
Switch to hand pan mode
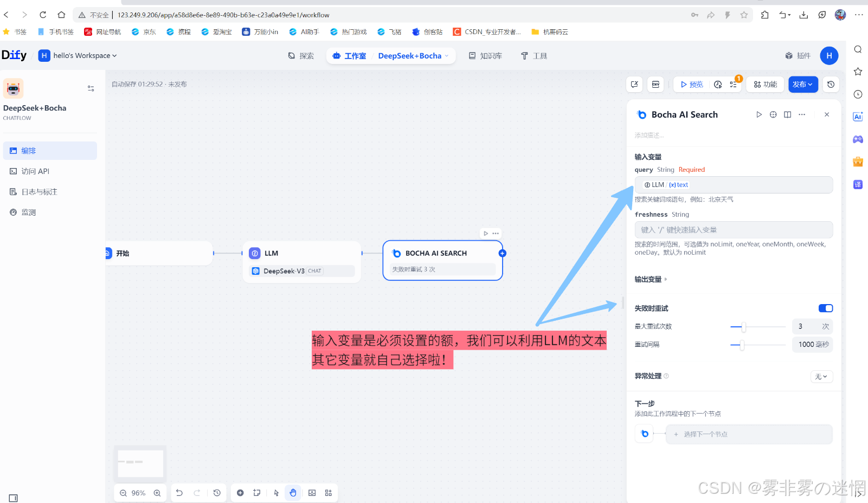coord(293,493)
